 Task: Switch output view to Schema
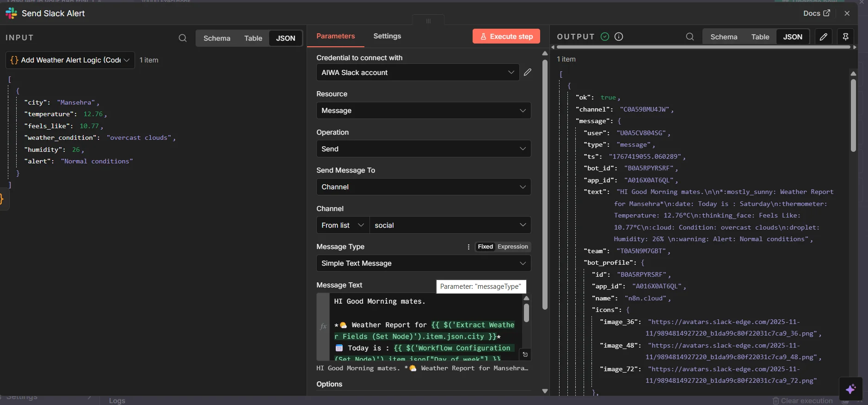point(724,37)
